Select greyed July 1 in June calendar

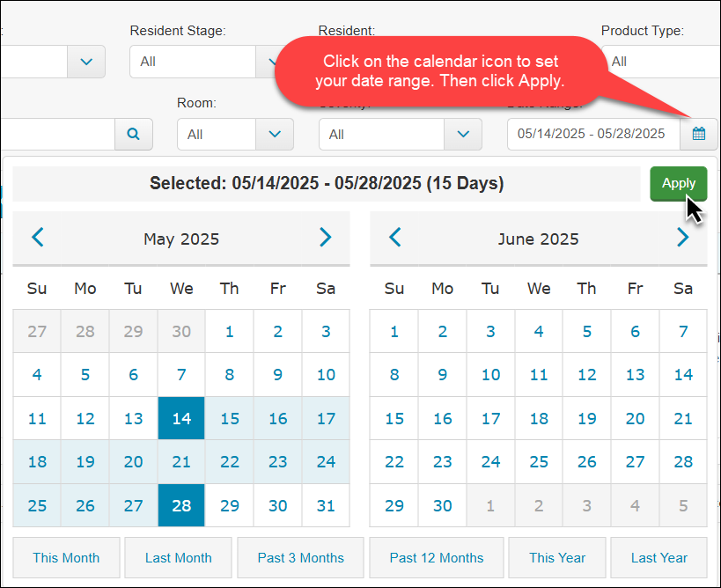(490, 505)
